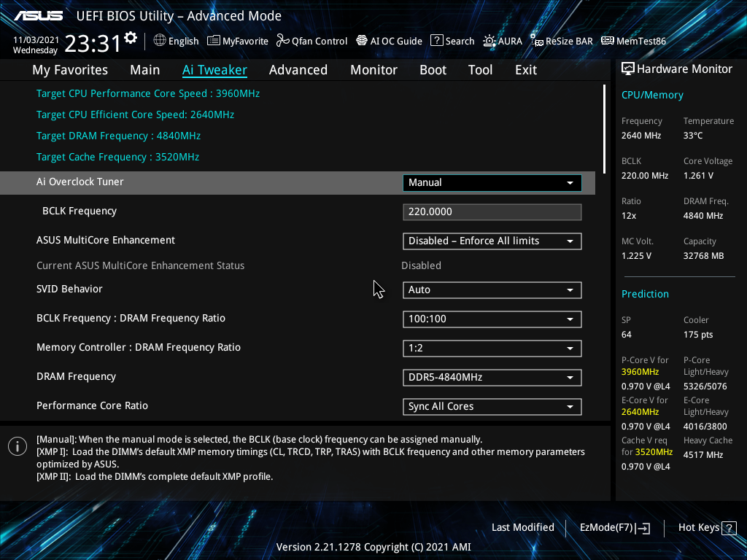Viewport: 747px width, 560px height.
Task: Click the SVID Behavior label
Action: coord(69,289)
